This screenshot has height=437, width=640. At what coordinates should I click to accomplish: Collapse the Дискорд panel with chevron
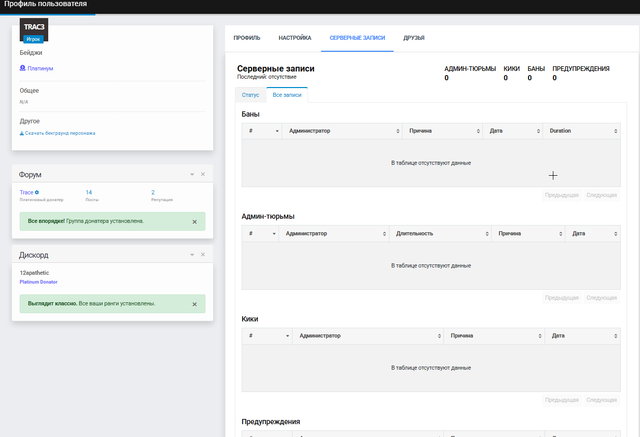pyautogui.click(x=192, y=255)
